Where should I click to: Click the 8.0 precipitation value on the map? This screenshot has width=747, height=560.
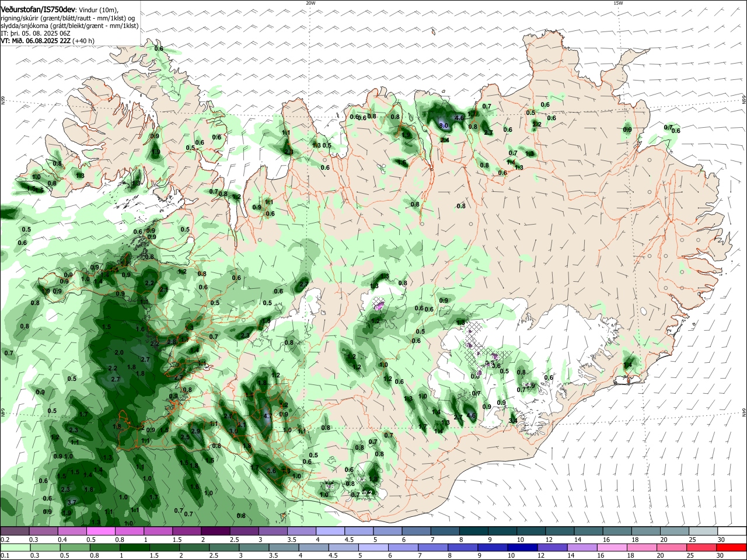pyautogui.click(x=443, y=125)
